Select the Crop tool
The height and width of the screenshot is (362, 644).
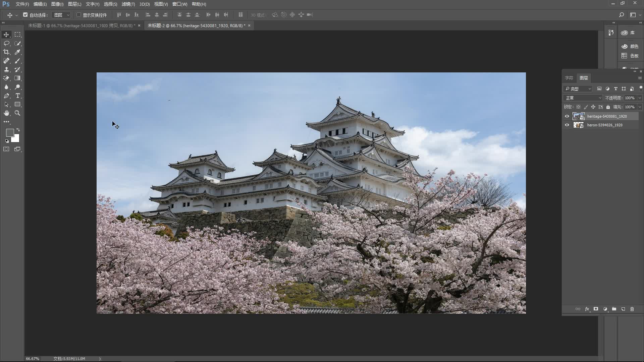(x=6, y=52)
